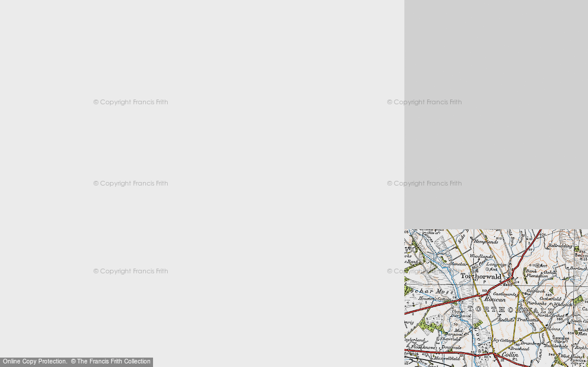Click the Bellridding label on the map
The height and width of the screenshot is (367, 588).
[x=560, y=246]
